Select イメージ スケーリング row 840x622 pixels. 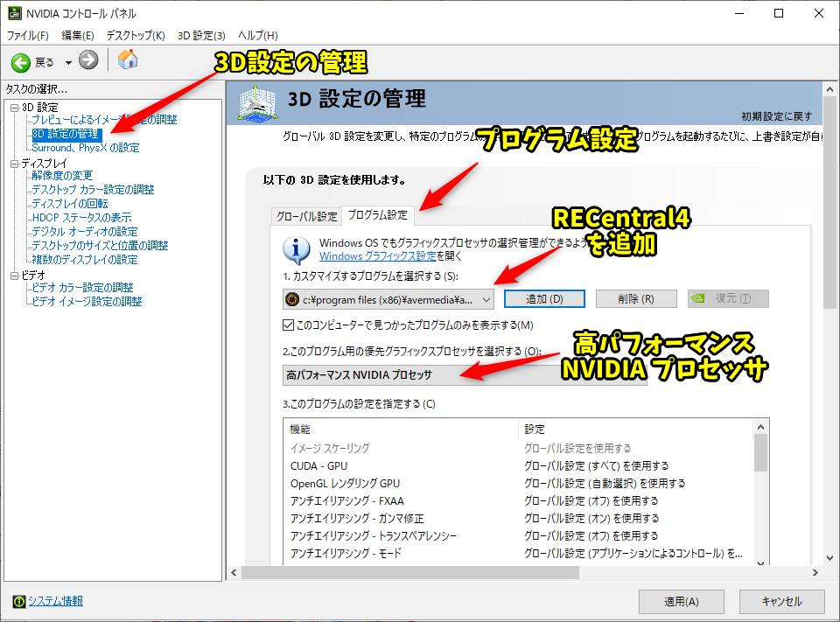click(x=518, y=449)
